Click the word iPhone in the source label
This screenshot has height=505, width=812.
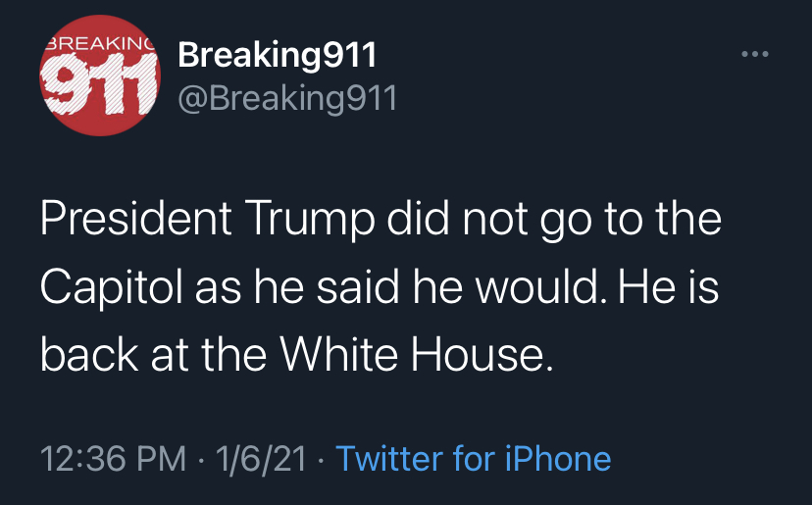tap(558, 459)
